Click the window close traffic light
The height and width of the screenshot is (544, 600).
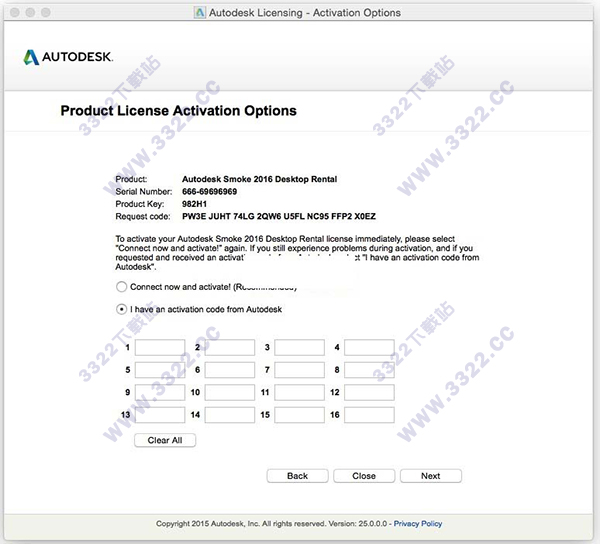(x=15, y=13)
